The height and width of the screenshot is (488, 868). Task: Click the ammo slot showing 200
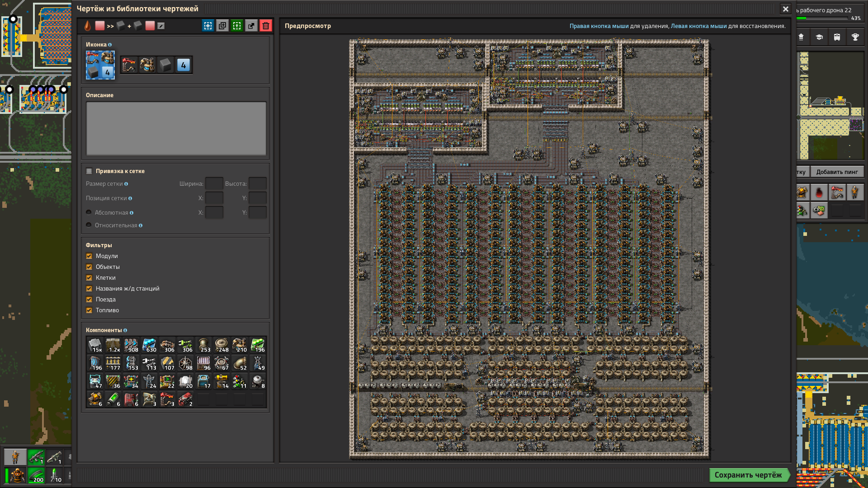tap(36, 475)
